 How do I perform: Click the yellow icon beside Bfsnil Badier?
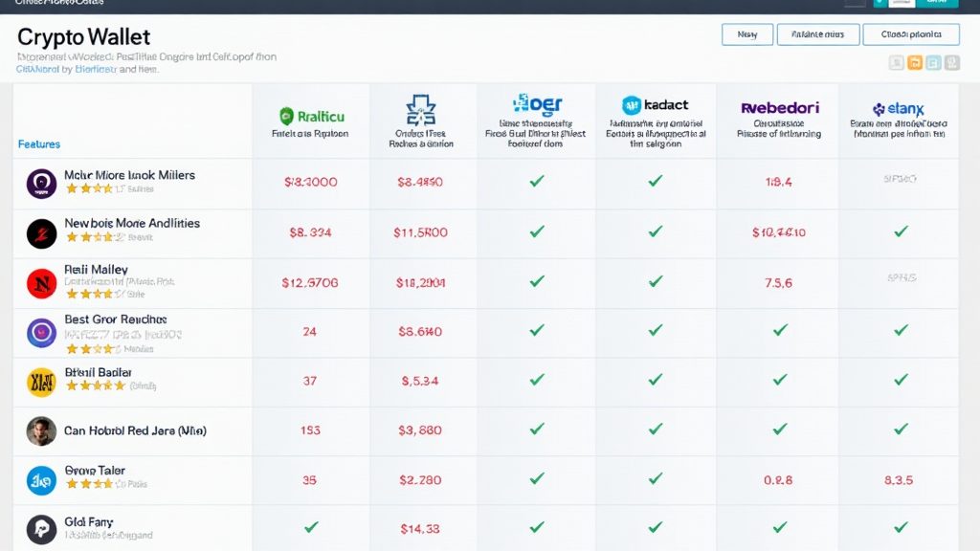pyautogui.click(x=41, y=382)
